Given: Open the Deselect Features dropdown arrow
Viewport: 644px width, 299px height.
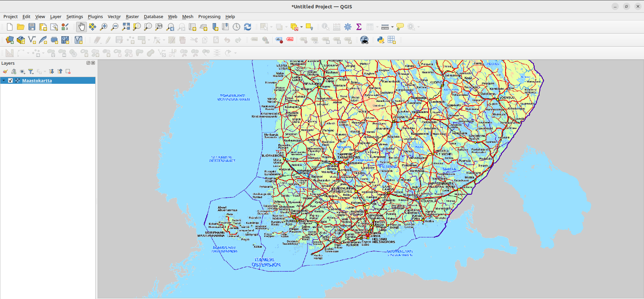Looking at the screenshot, I should pyautogui.click(x=302, y=27).
